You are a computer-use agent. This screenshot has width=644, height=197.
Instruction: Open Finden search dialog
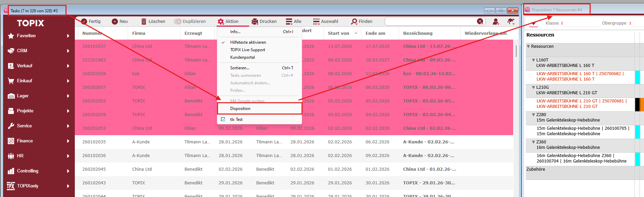(361, 22)
